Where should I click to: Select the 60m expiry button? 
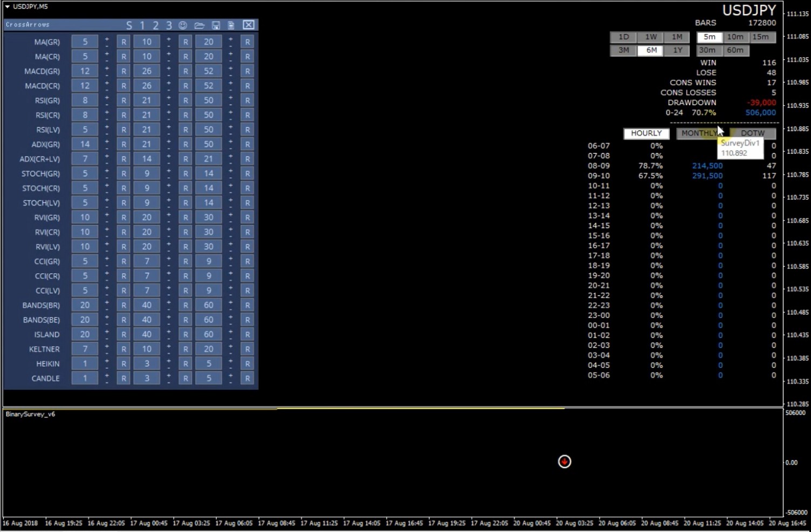(735, 50)
